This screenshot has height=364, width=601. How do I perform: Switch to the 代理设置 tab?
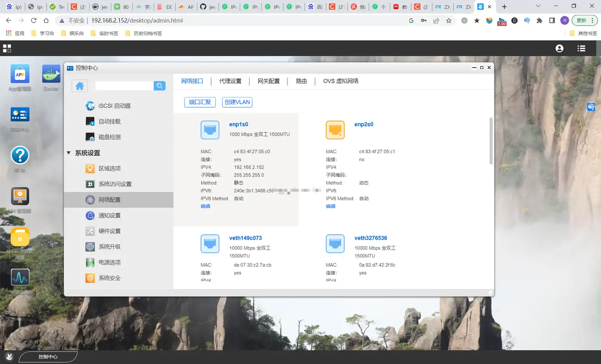(230, 81)
